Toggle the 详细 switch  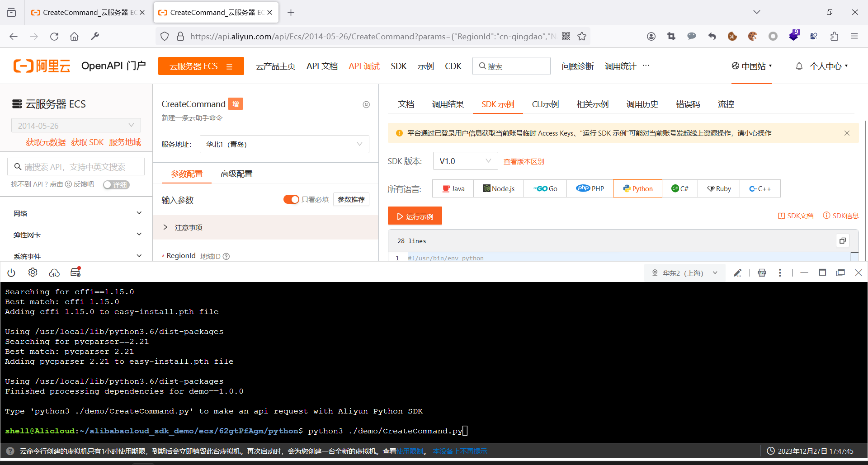tap(116, 184)
